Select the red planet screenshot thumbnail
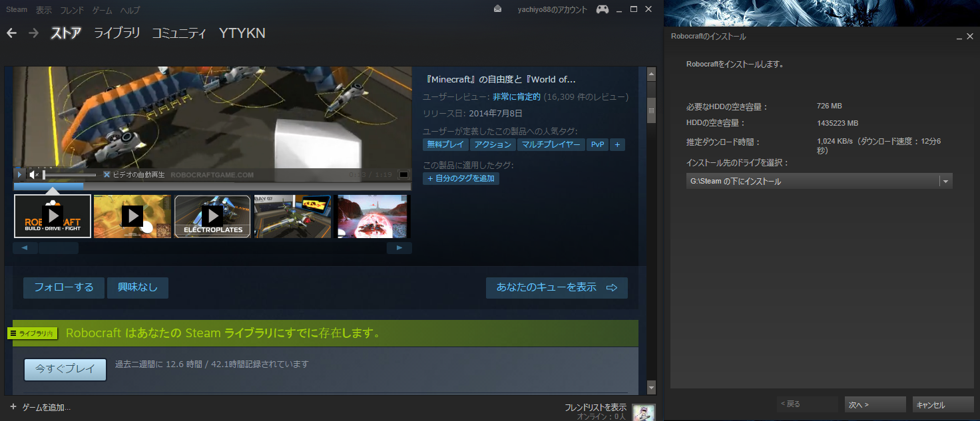The image size is (980, 421). tap(373, 216)
